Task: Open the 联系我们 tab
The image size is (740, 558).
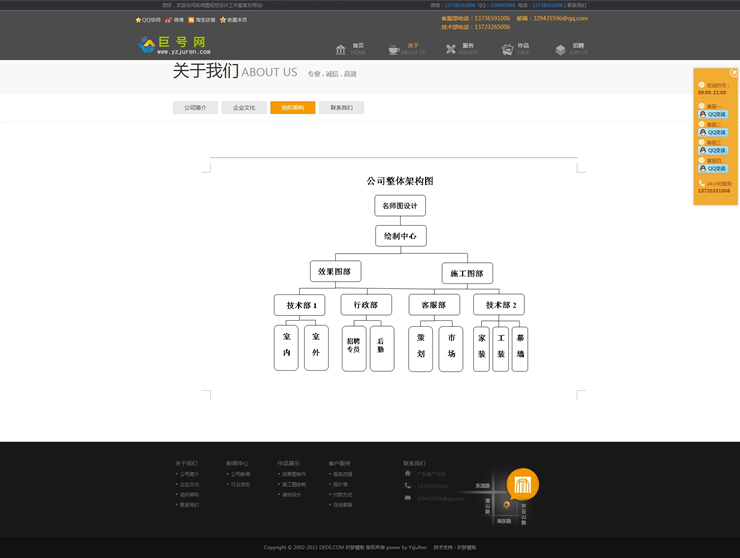Action: (341, 108)
